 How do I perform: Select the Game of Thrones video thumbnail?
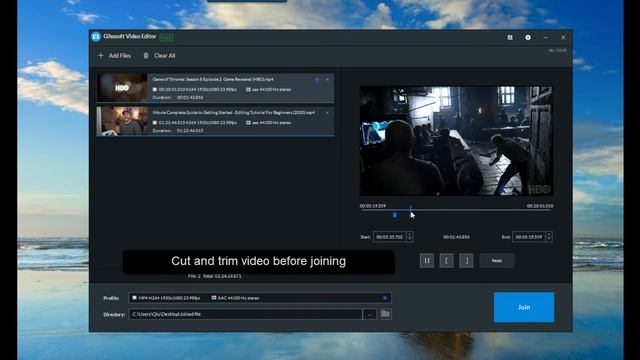click(x=122, y=87)
